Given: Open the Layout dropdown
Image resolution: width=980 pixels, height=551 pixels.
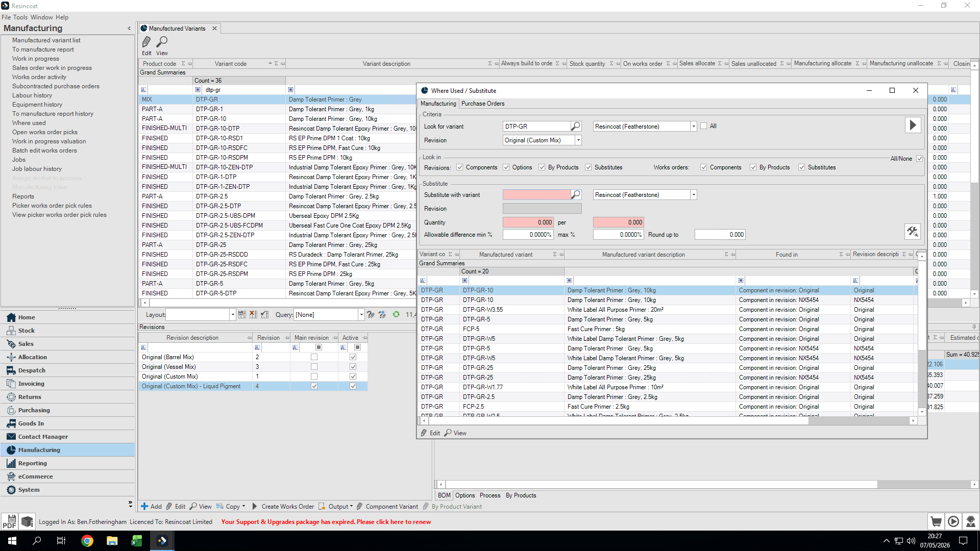Looking at the screenshot, I should [233, 315].
